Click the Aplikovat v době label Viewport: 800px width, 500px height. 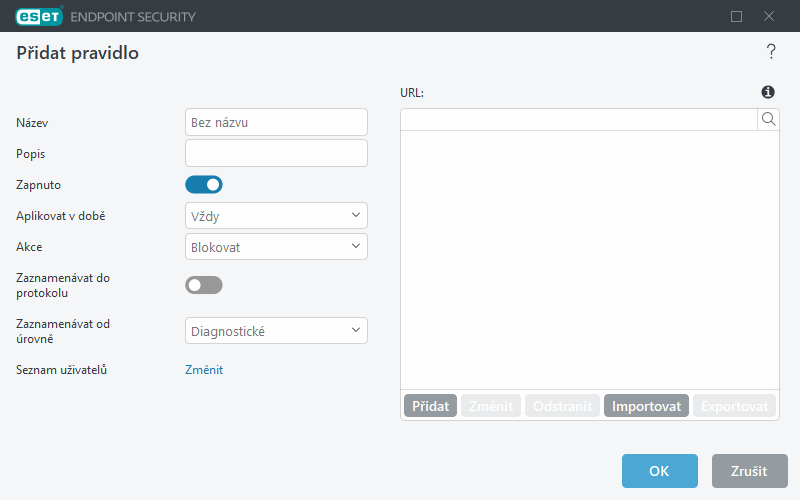(61, 216)
